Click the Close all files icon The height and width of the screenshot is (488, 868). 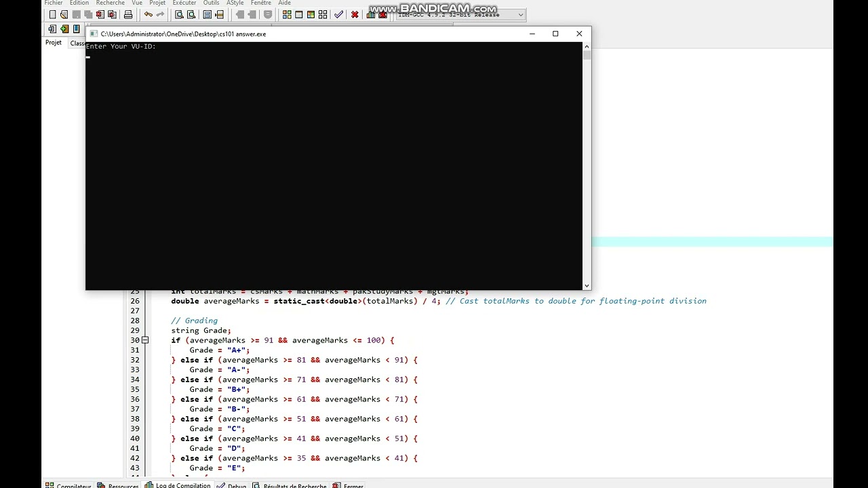click(112, 14)
